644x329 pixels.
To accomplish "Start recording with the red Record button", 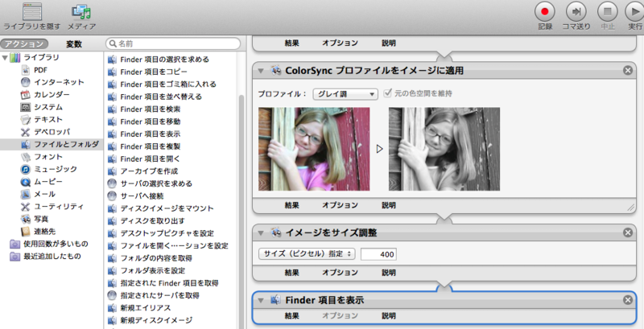I will [x=545, y=11].
